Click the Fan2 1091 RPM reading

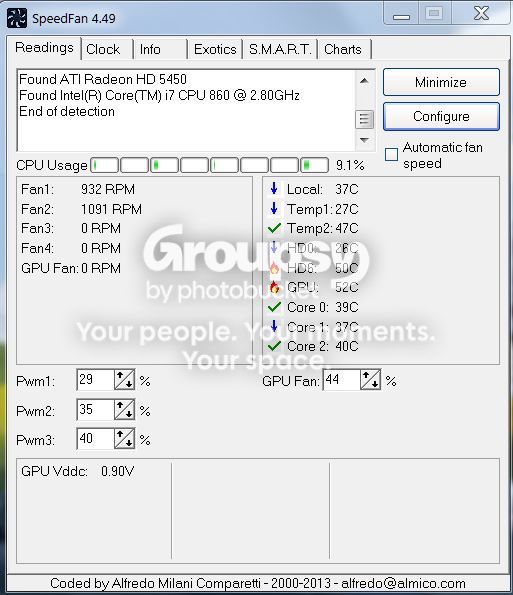point(82,209)
